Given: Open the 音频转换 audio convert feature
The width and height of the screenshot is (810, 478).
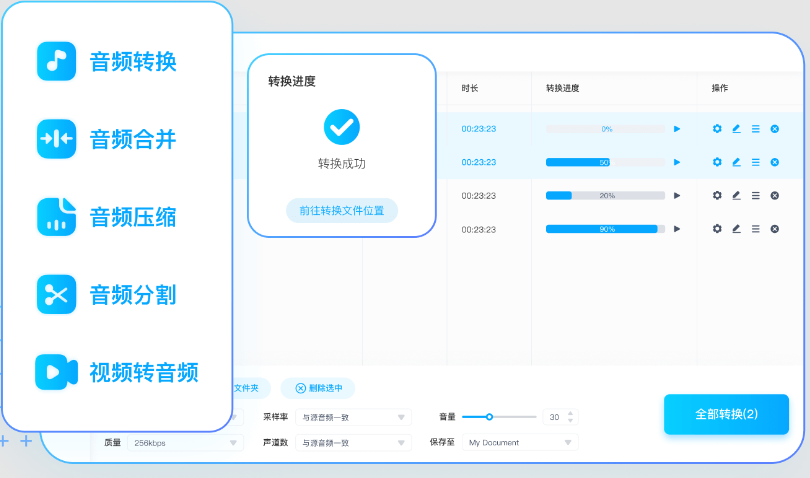Looking at the screenshot, I should pyautogui.click(x=107, y=61).
